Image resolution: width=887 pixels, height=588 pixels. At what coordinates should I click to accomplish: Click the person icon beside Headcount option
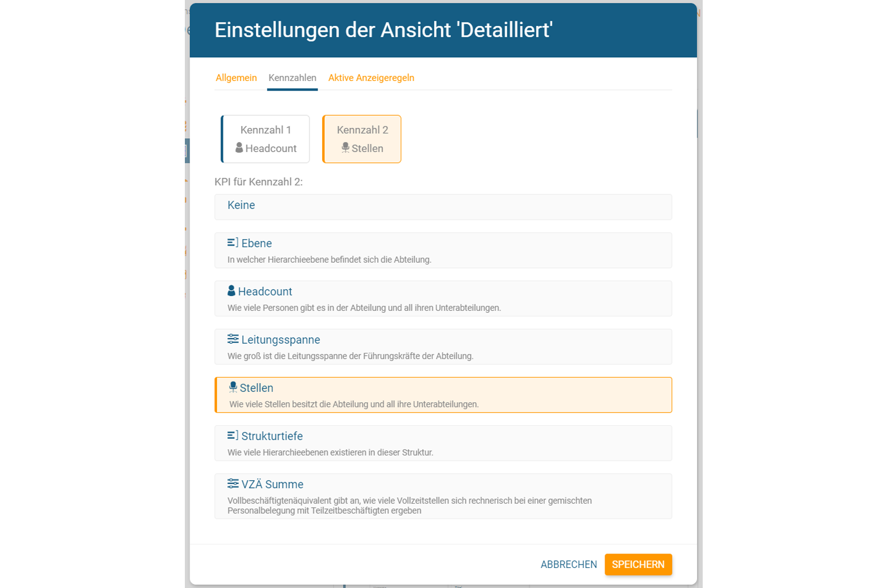tap(231, 291)
